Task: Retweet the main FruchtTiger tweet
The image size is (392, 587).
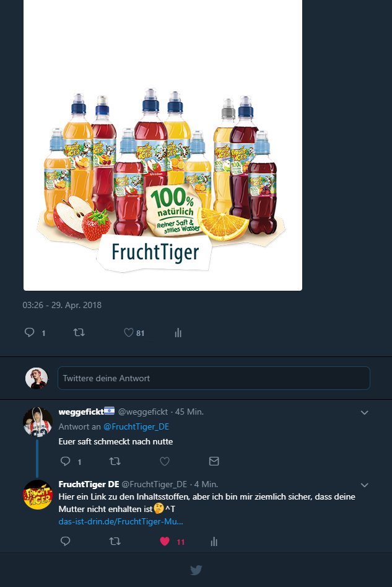Action: click(79, 333)
